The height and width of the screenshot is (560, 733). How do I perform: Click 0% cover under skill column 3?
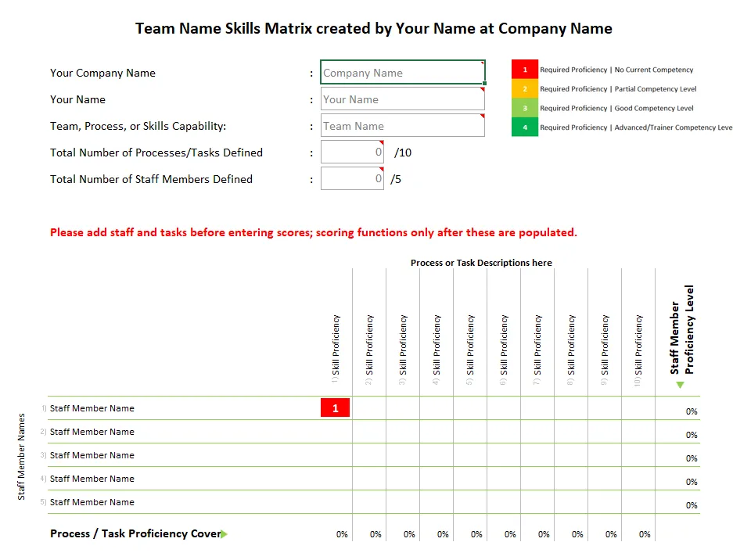409,534
